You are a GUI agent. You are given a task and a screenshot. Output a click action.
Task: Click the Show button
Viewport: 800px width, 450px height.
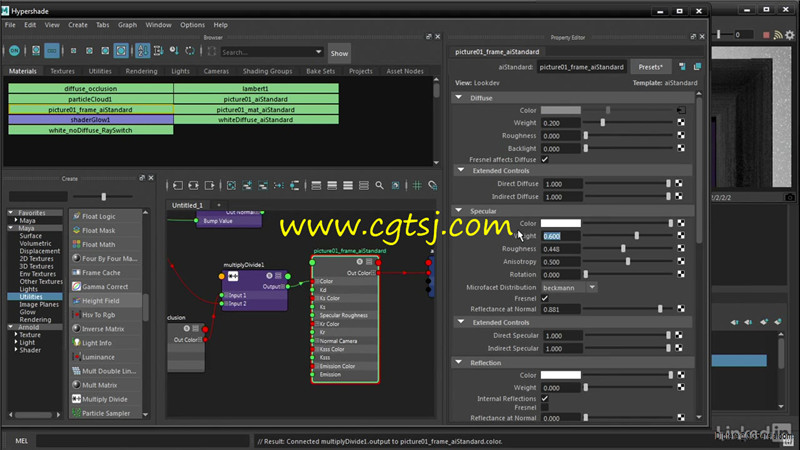pos(339,53)
